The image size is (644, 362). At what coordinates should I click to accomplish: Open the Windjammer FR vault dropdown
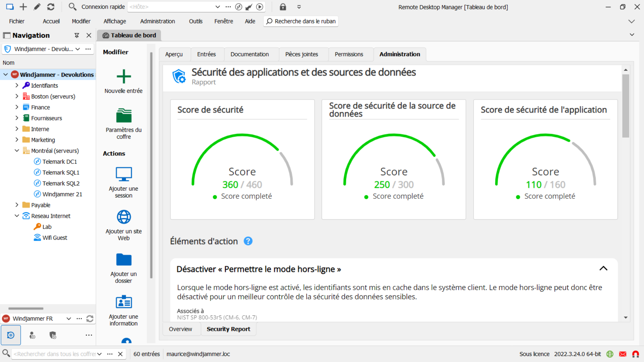click(69, 318)
